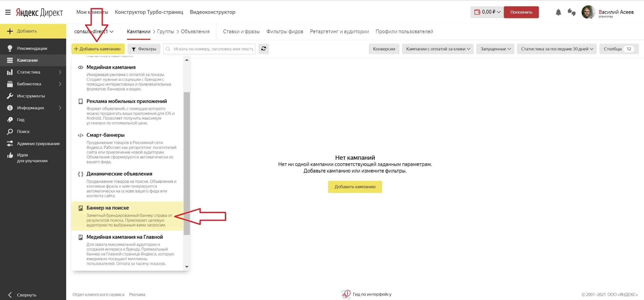Open the hamburger menu icon
Screen dimensions: 644x300
point(8,12)
